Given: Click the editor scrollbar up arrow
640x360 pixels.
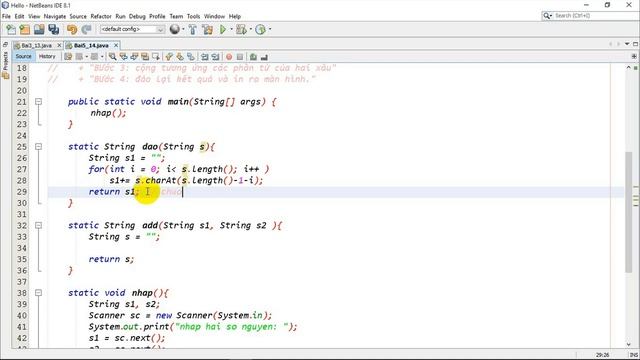Looking at the screenshot, I should (629, 67).
